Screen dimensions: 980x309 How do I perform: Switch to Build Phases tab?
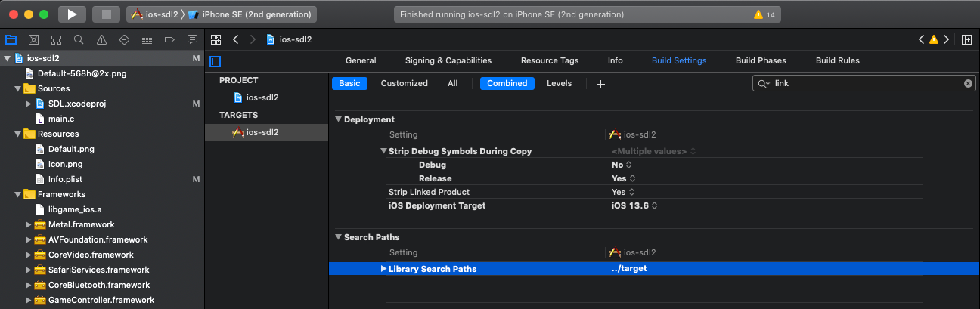pos(761,60)
